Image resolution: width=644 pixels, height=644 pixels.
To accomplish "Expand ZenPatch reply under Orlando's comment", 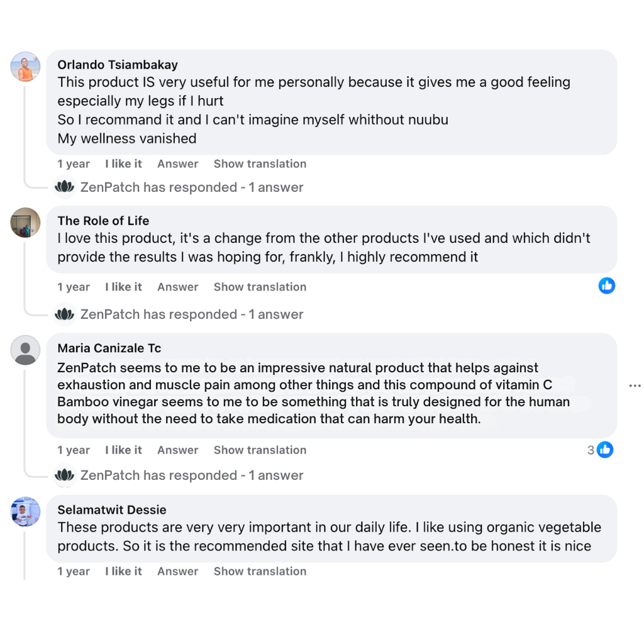I will point(192,187).
